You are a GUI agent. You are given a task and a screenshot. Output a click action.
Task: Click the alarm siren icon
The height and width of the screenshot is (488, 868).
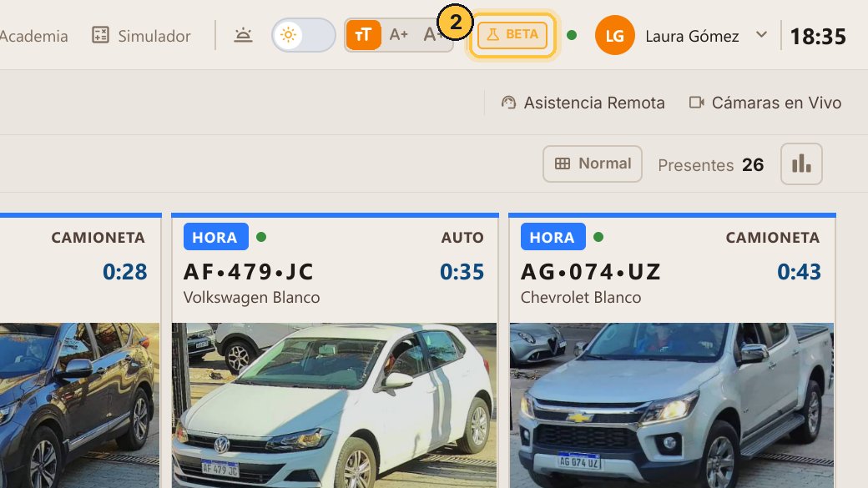243,35
